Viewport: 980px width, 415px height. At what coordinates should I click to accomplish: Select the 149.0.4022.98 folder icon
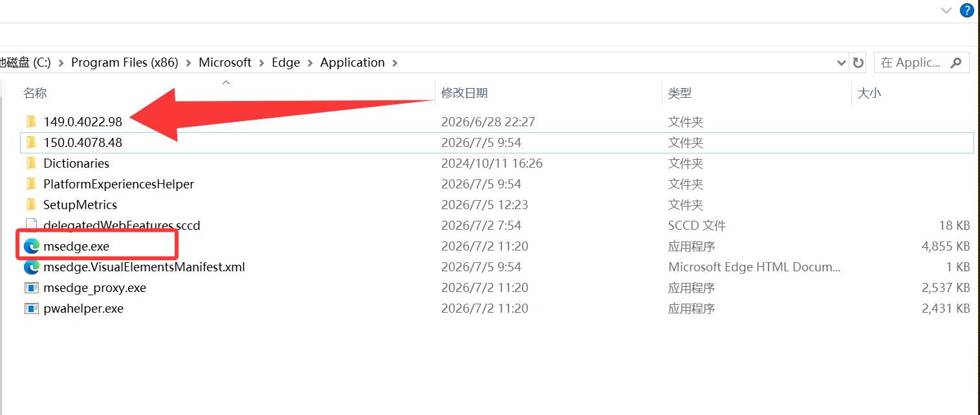click(30, 122)
